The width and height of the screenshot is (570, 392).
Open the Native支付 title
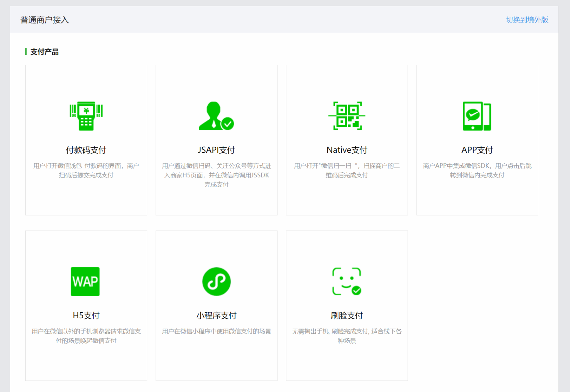(x=347, y=150)
